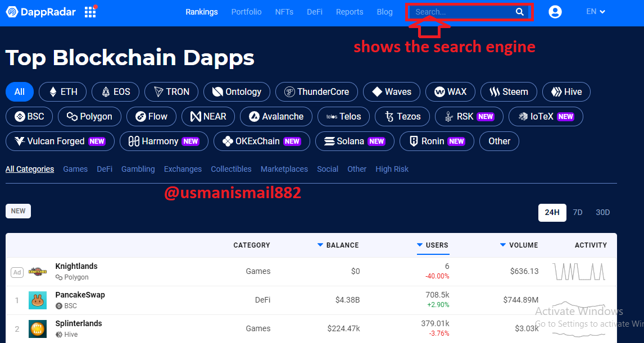The image size is (644, 343).
Task: Choose the OKExChain filter
Action: (262, 141)
